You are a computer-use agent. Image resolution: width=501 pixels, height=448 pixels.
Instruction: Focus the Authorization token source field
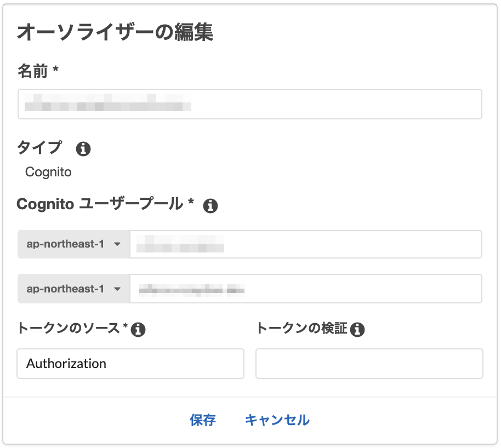coord(130,363)
